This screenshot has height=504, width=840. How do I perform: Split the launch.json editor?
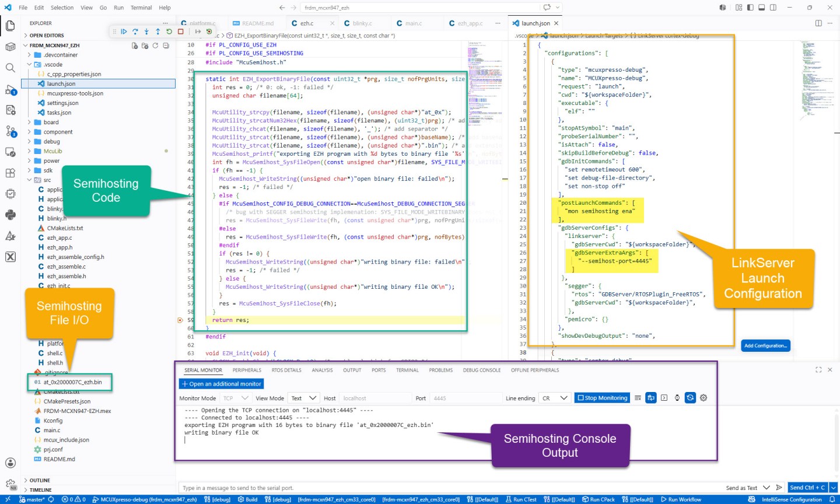coord(818,23)
